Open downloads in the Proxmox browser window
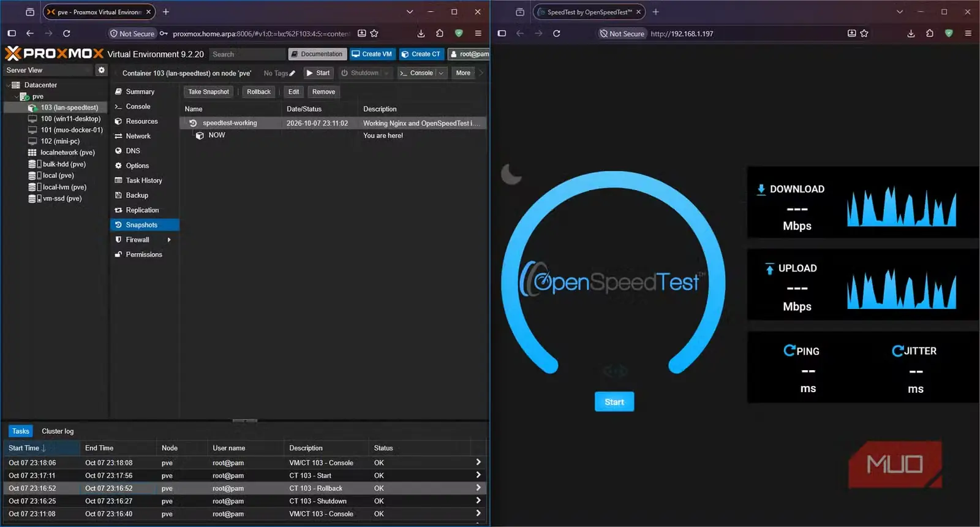980x527 pixels. 421,34
